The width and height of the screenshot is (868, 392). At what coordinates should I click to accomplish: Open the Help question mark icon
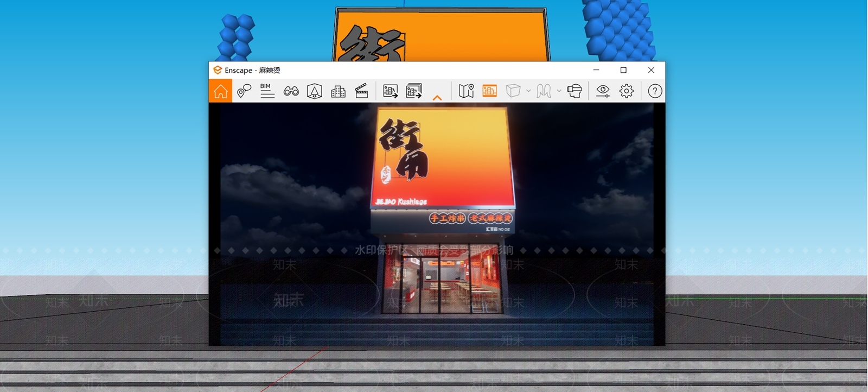(655, 91)
